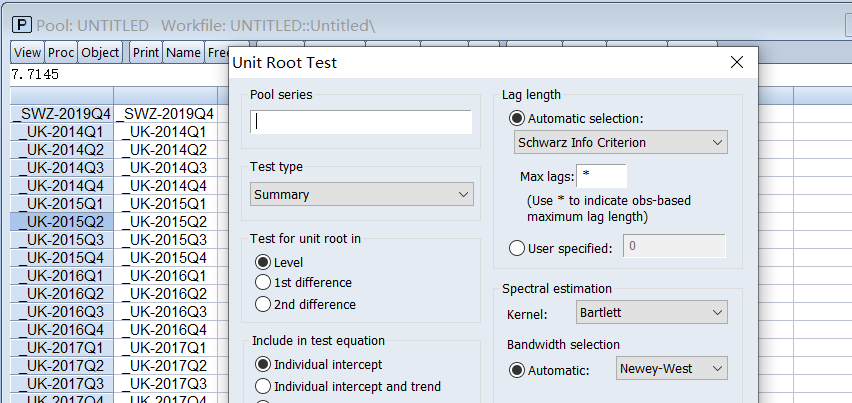The image size is (852, 403).
Task: Open the Proc menu button
Action: [61, 52]
